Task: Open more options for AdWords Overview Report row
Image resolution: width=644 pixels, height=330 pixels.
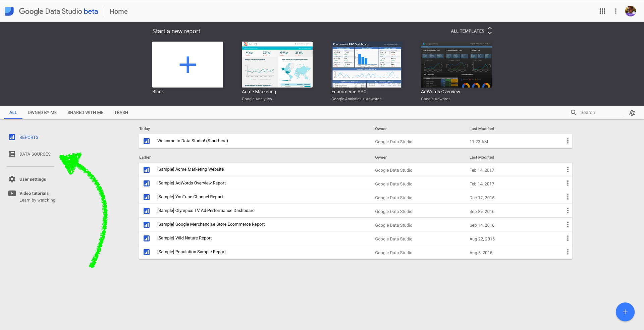Action: click(568, 183)
